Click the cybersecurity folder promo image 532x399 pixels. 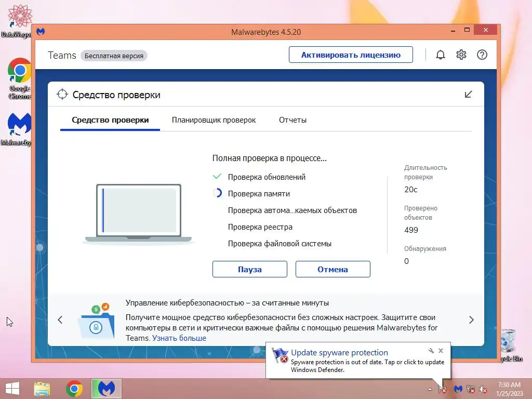(x=96, y=321)
